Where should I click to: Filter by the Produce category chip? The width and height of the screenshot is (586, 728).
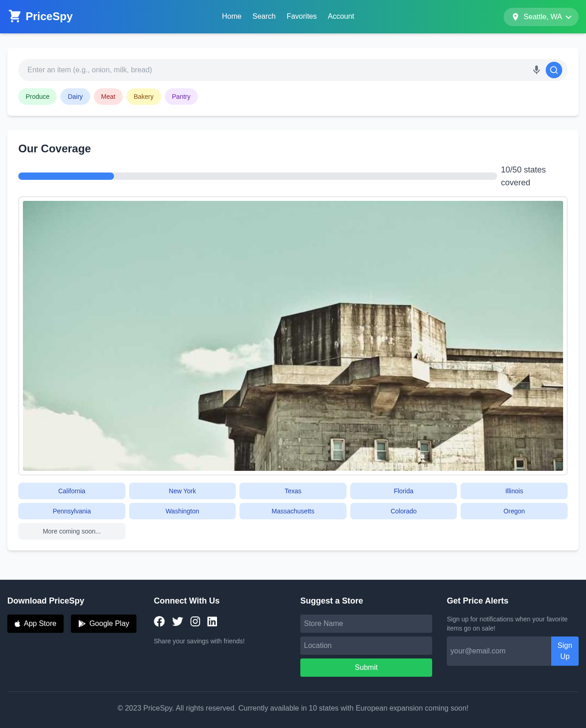point(38,97)
